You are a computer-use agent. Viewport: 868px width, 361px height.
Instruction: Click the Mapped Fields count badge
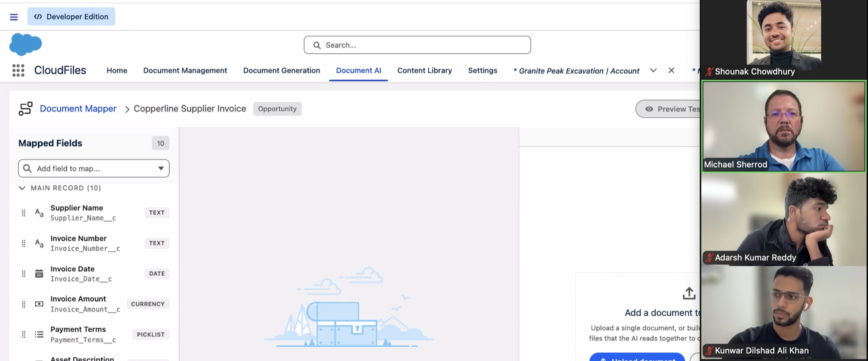point(161,143)
